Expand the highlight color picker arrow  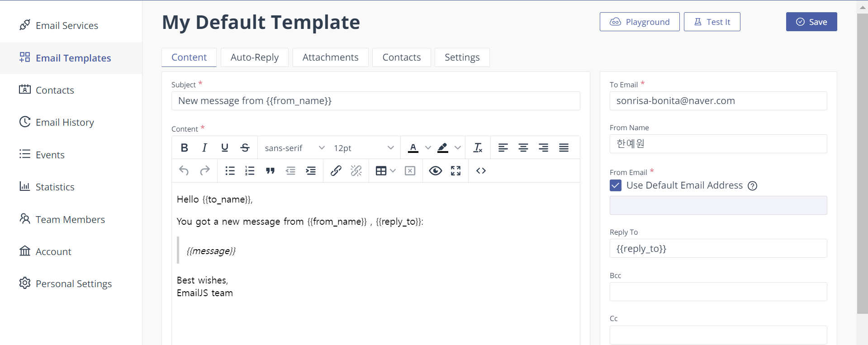[x=458, y=147]
